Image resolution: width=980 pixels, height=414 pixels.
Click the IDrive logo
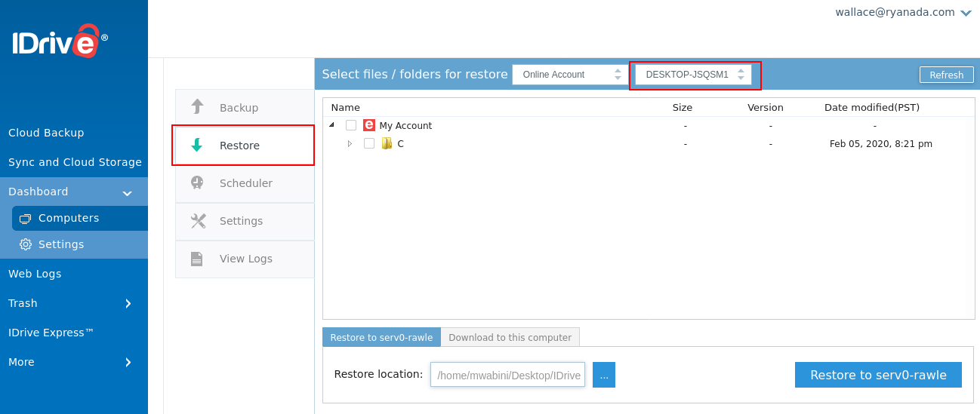click(59, 42)
